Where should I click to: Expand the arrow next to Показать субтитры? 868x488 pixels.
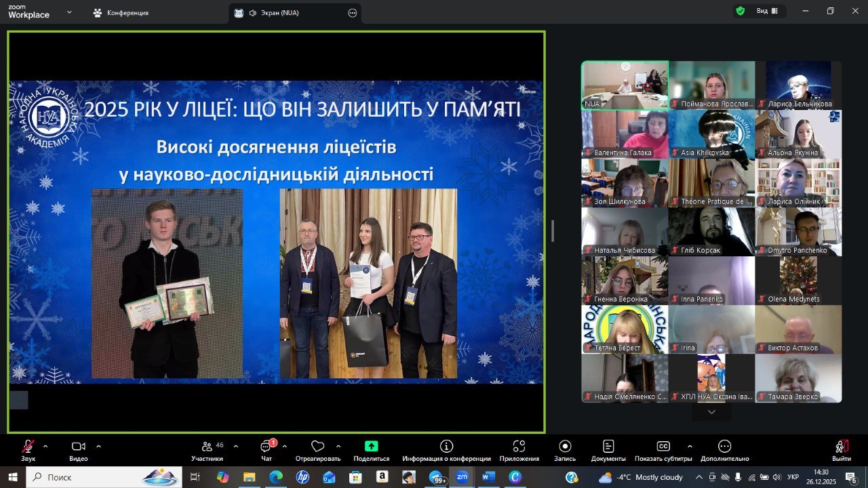pyautogui.click(x=690, y=446)
